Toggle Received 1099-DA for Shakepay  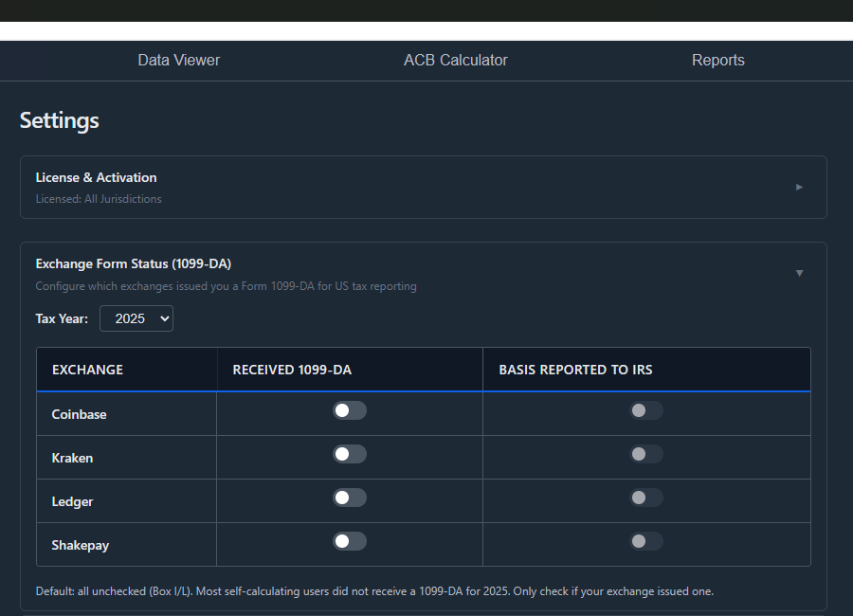(349, 540)
